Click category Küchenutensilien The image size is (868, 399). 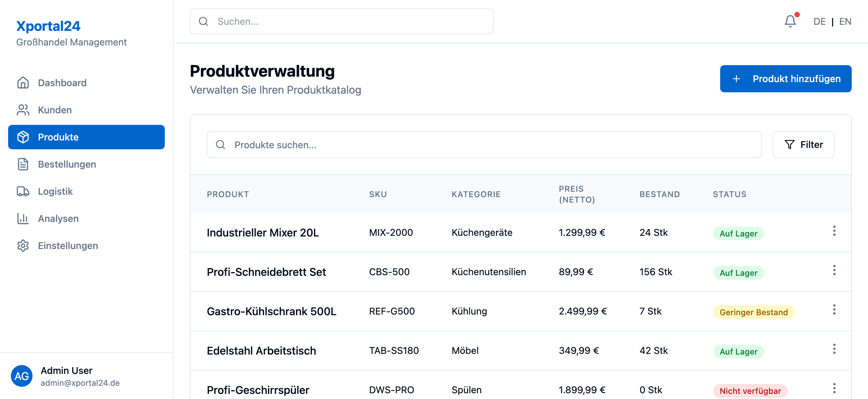tap(489, 272)
